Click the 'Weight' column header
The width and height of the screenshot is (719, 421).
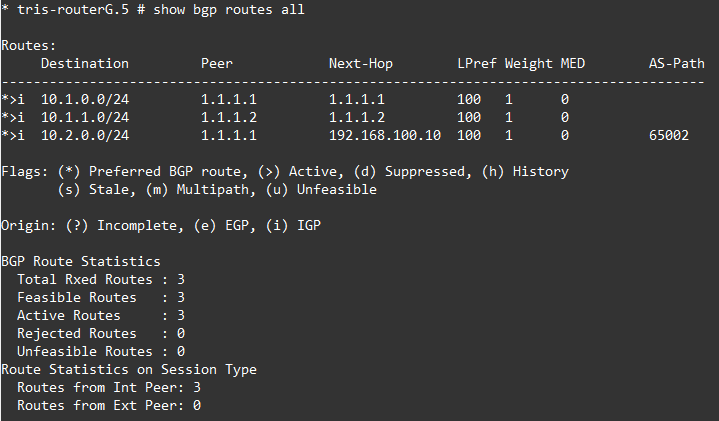[529, 64]
